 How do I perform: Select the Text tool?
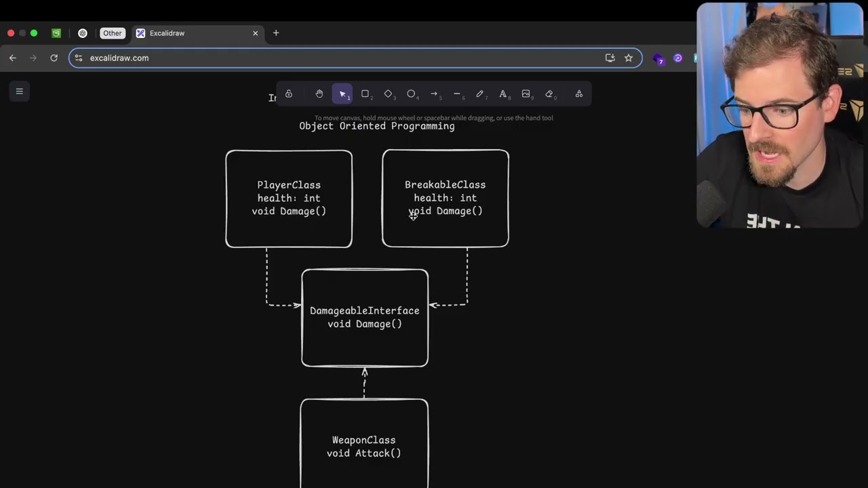(503, 94)
